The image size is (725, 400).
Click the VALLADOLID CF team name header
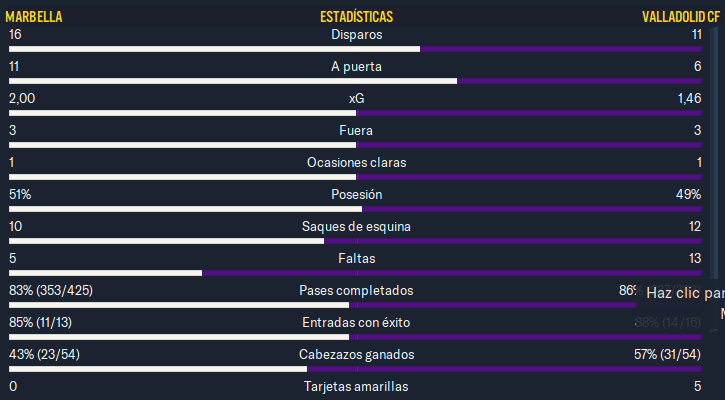(681, 17)
